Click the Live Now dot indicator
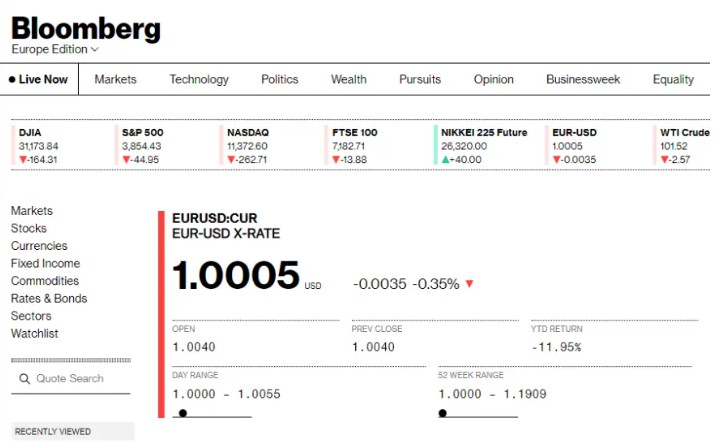Image resolution: width=728 pixels, height=443 pixels. (x=12, y=79)
